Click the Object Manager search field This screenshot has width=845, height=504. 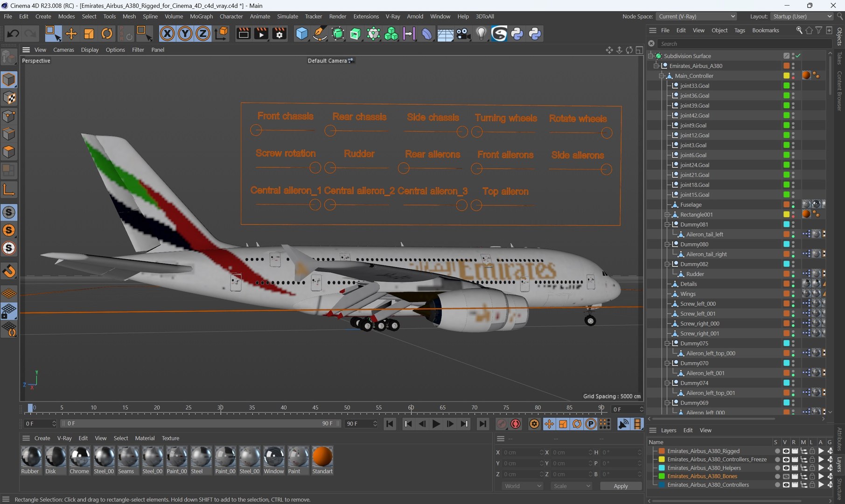point(745,44)
